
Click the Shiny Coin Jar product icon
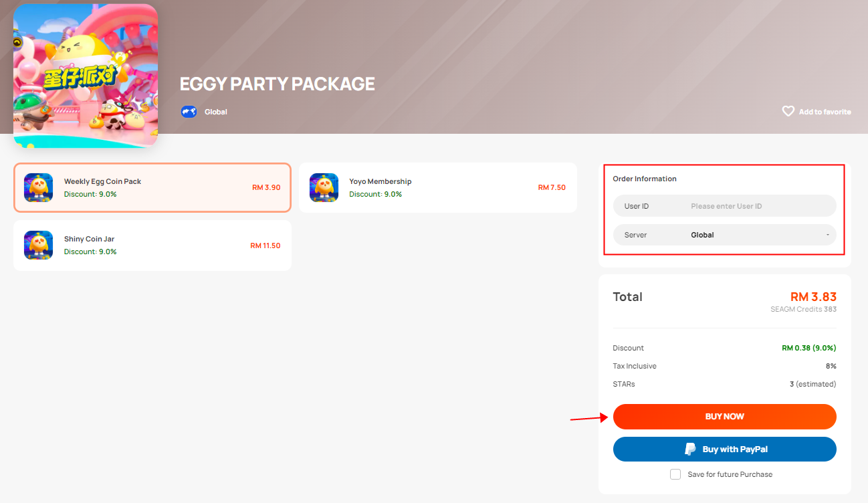(39, 245)
